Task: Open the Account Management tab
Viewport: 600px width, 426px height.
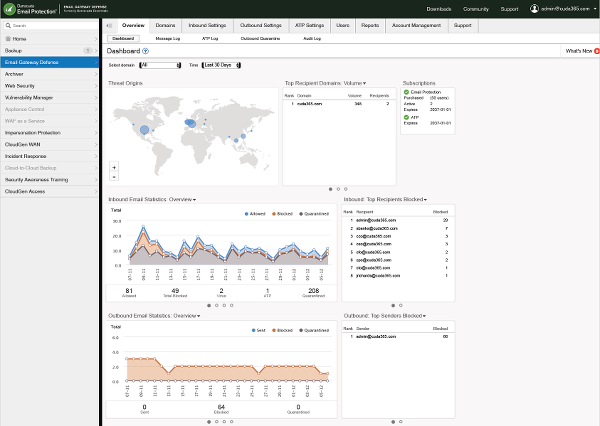Action: pos(416,25)
